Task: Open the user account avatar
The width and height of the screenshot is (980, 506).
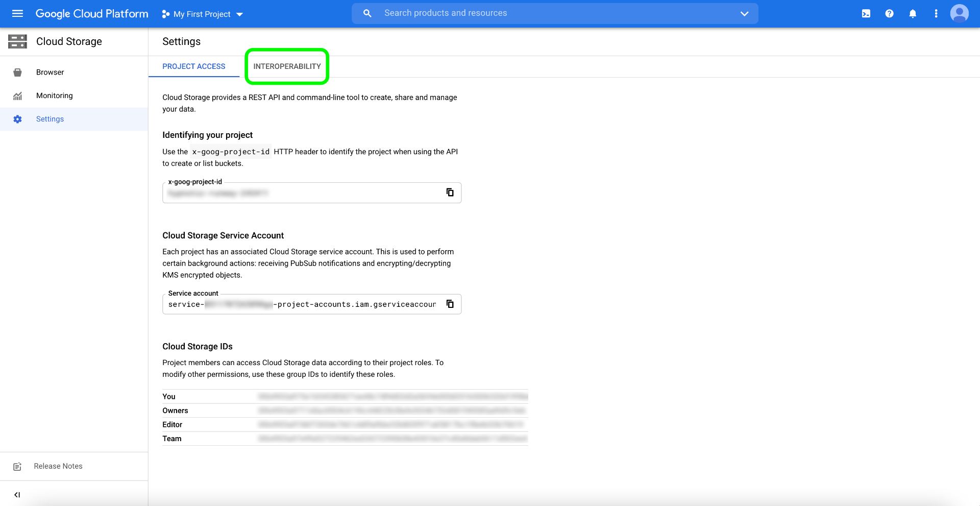Action: (x=960, y=14)
